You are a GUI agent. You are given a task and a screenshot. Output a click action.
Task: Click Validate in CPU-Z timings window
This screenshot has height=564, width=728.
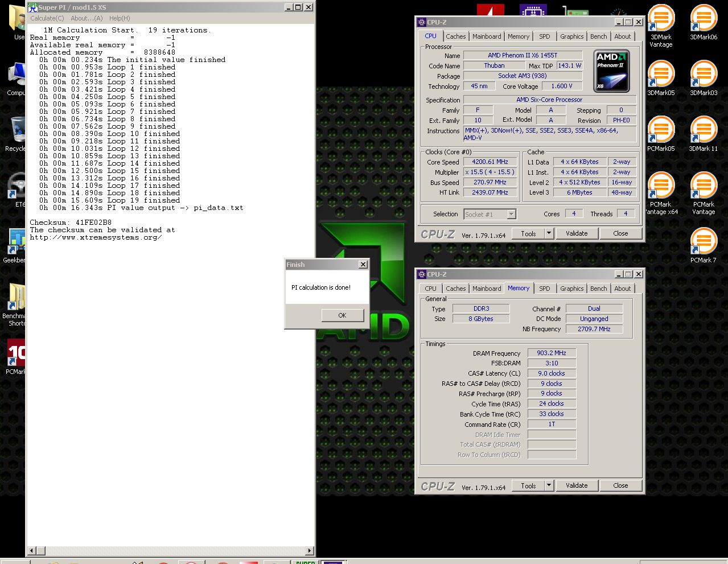(x=577, y=485)
